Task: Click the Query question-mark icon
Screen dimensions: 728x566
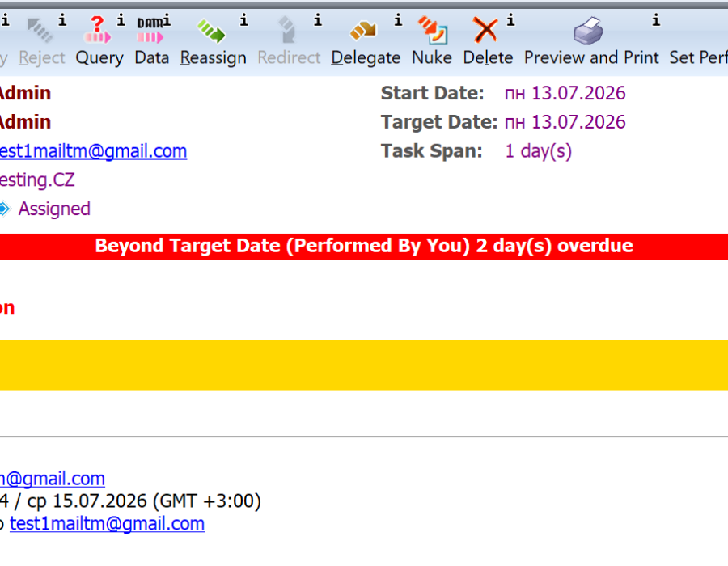Action: [x=98, y=30]
